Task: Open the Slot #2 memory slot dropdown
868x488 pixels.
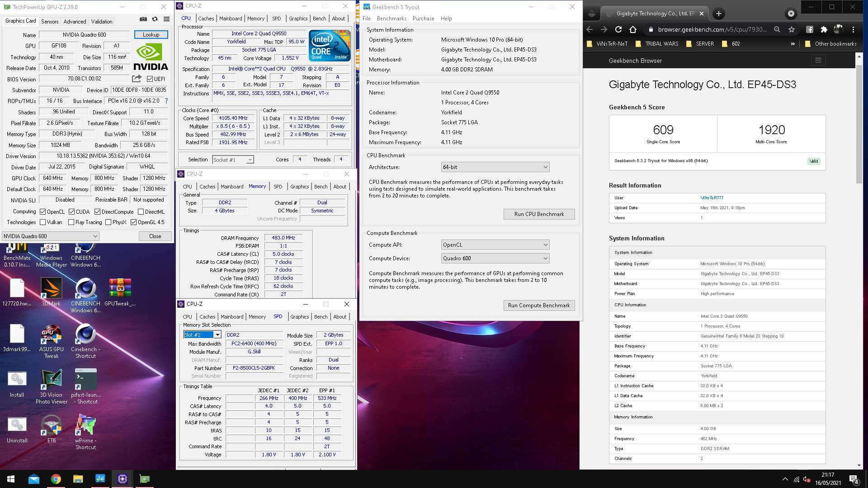Action: coord(202,335)
